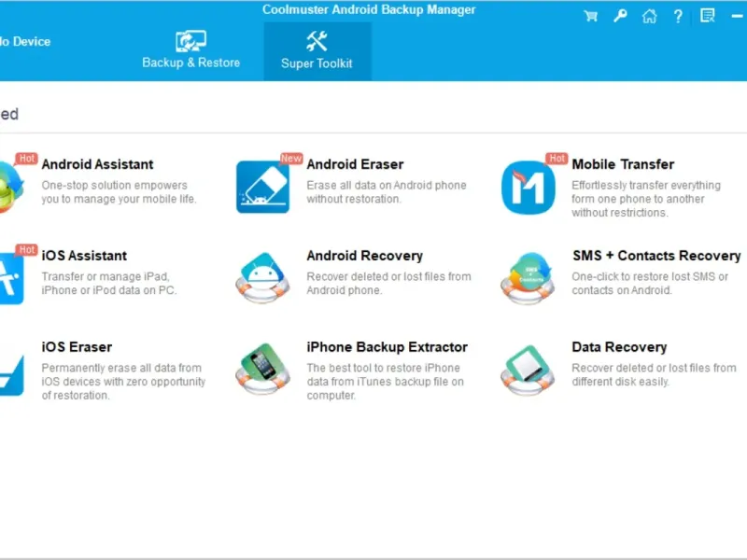Open the iOS Assistant title link
747x560 pixels.
click(x=84, y=256)
